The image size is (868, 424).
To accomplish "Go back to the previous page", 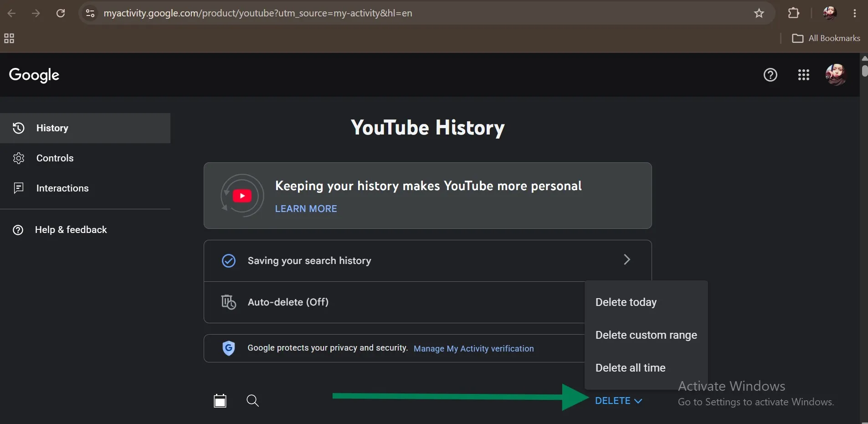I will click(12, 13).
